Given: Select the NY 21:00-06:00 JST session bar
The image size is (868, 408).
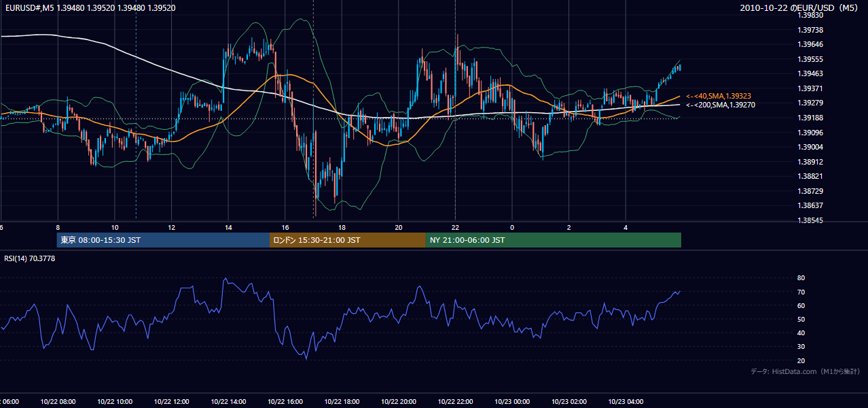Looking at the screenshot, I should pos(554,240).
